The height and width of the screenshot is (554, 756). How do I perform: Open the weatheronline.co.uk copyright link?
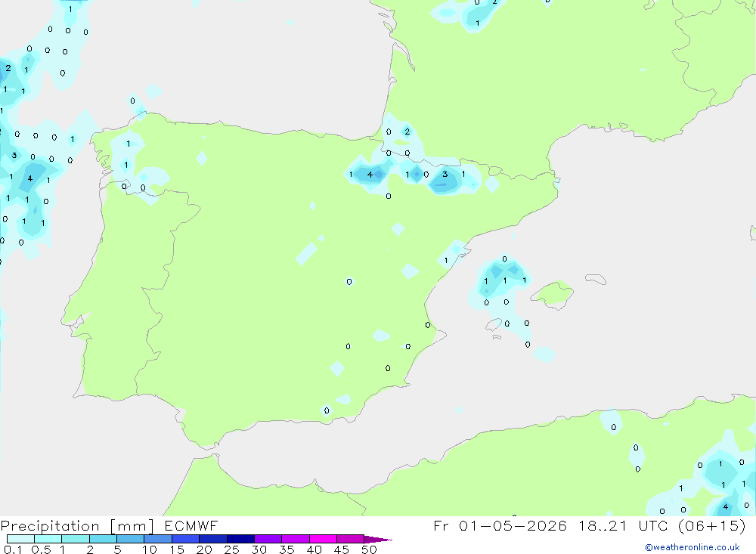pos(692,547)
